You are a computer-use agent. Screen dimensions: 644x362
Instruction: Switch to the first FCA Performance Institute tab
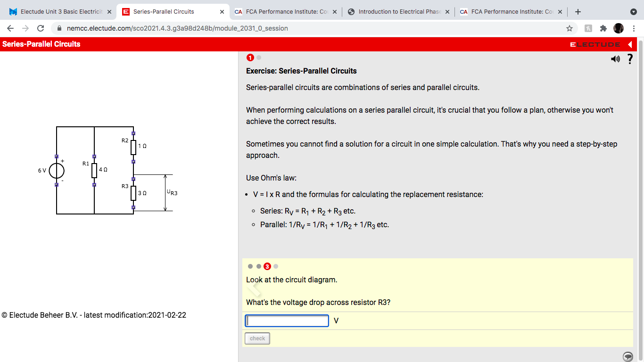pos(285,12)
